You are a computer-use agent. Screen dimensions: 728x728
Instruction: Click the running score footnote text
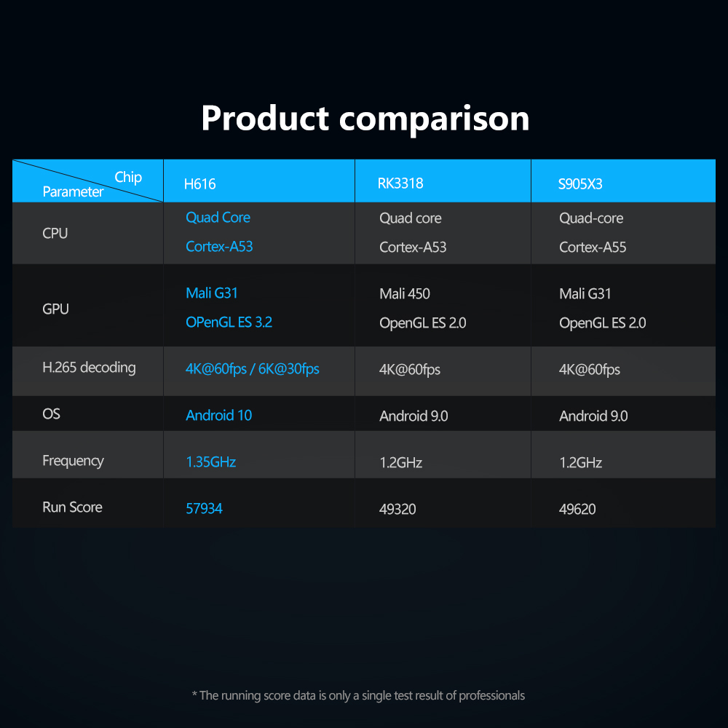pyautogui.click(x=358, y=696)
